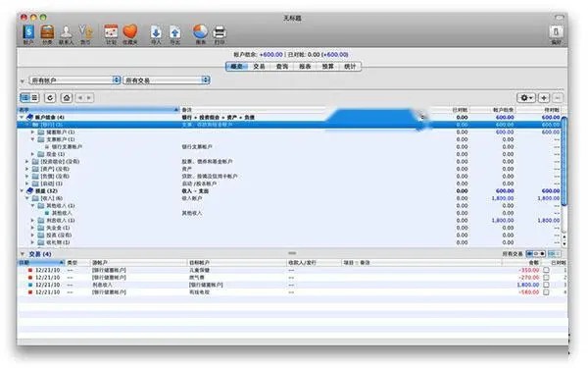Tick reconcile checkbox for -270.00 transaction
Image resolution: width=588 pixels, height=368 pixels.
(547, 278)
